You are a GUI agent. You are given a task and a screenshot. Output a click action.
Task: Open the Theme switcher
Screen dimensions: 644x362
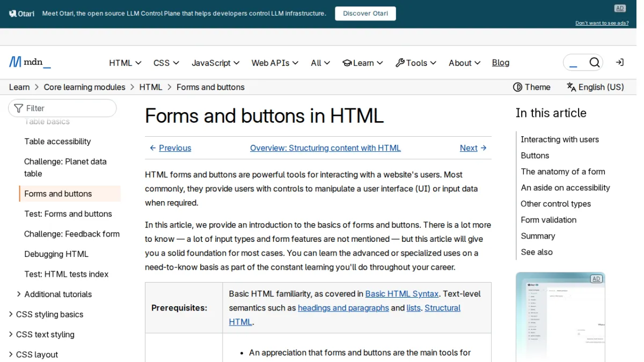click(532, 87)
